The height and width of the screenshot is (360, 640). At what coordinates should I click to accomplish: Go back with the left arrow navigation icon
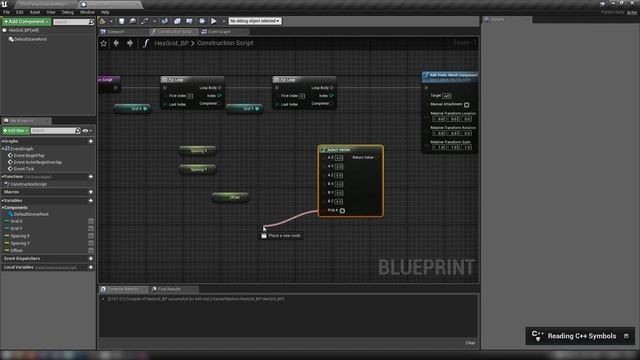(x=116, y=43)
